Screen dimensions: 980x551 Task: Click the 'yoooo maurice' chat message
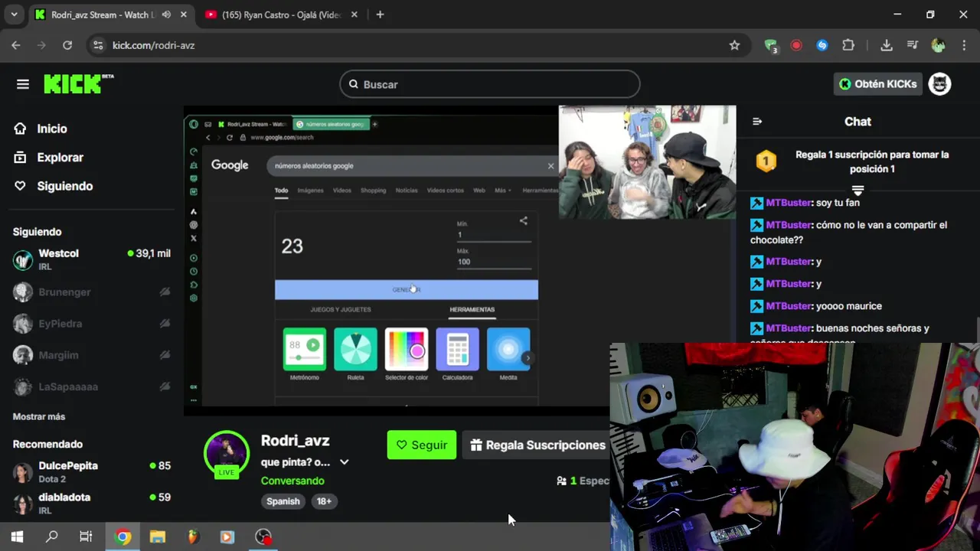849,306
